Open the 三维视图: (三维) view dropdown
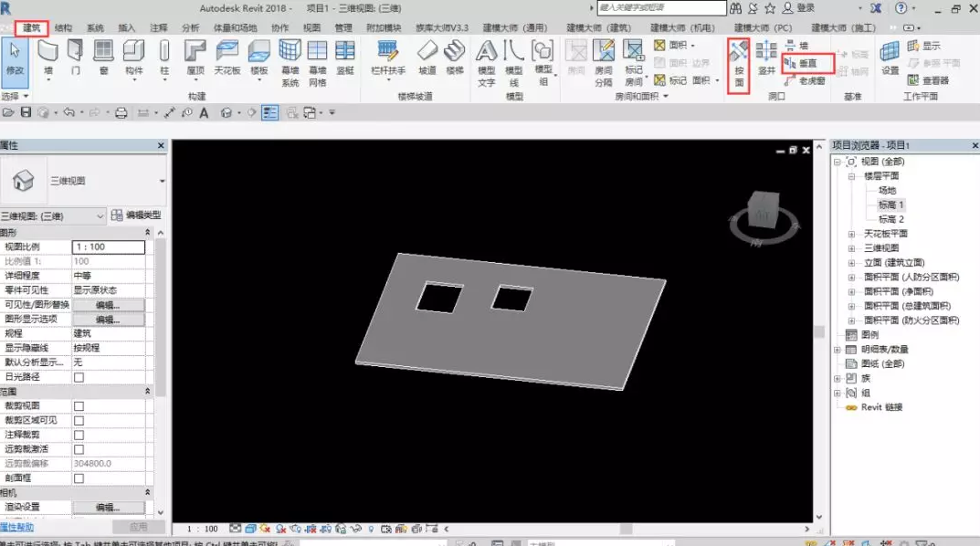 (53, 215)
